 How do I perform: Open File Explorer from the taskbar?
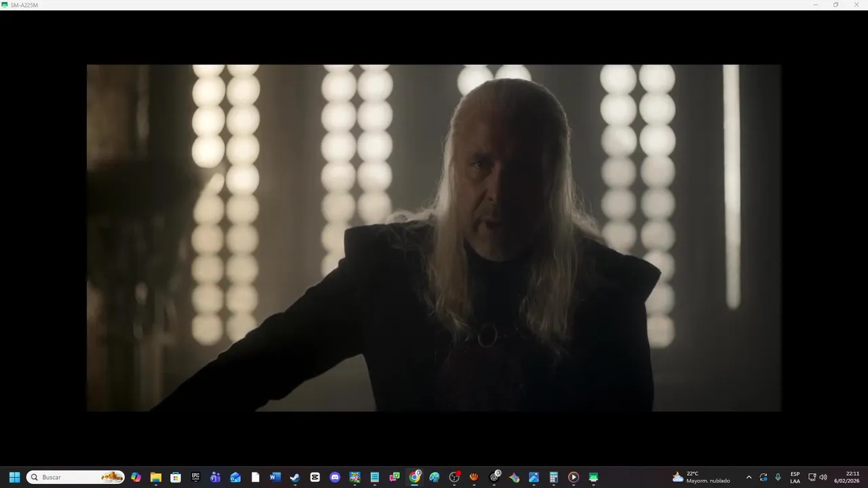(x=156, y=477)
